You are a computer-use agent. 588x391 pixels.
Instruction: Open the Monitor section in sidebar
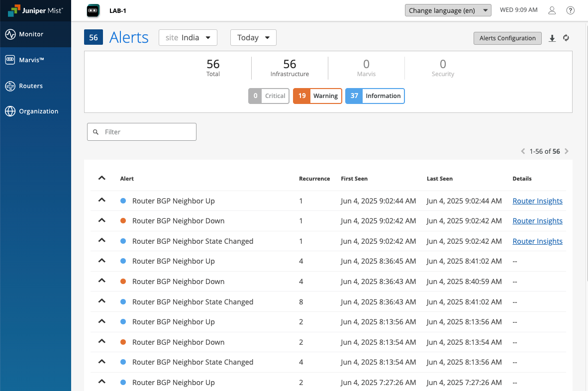31,34
